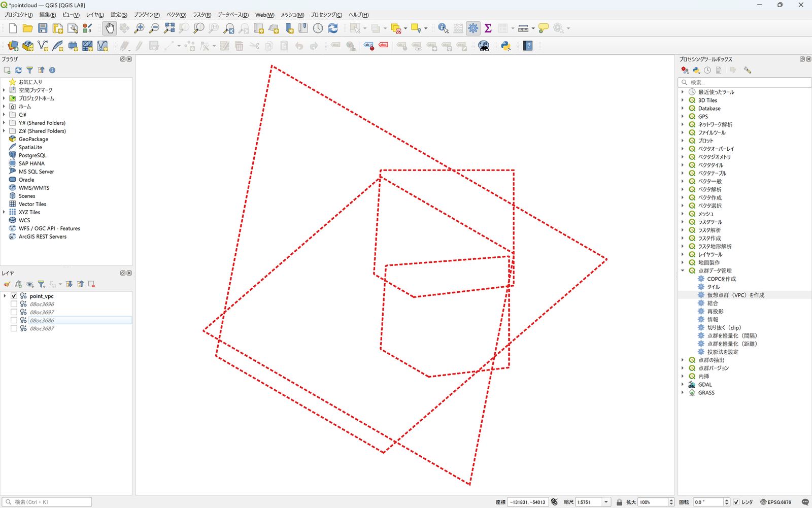The height and width of the screenshot is (508, 812).
Task: Open history in the Processing Toolbox
Action: coord(707,70)
